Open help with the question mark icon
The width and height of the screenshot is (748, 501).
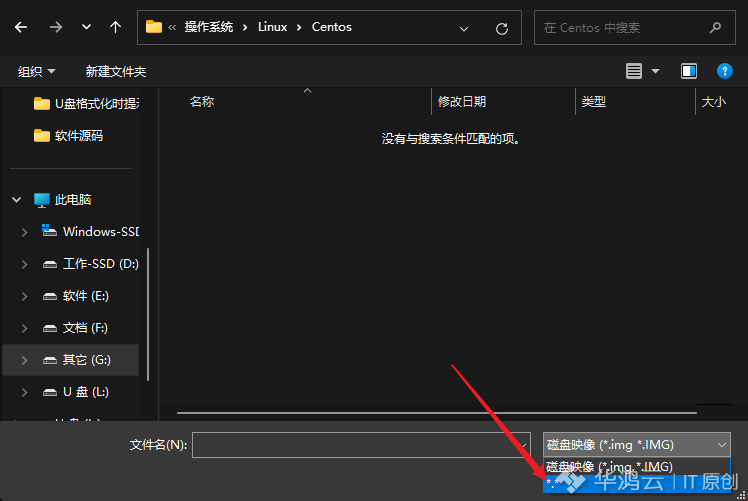click(x=725, y=71)
